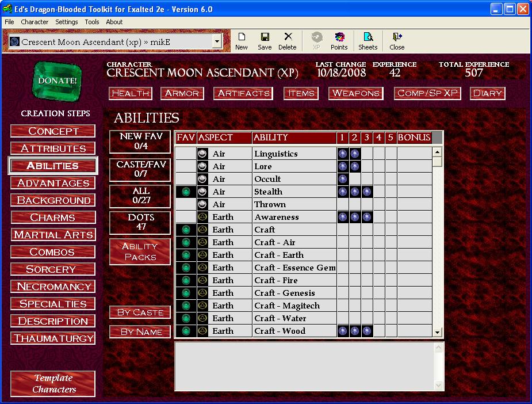Toggle favored marker on Craft - Genesis
The image size is (532, 404).
click(x=186, y=293)
